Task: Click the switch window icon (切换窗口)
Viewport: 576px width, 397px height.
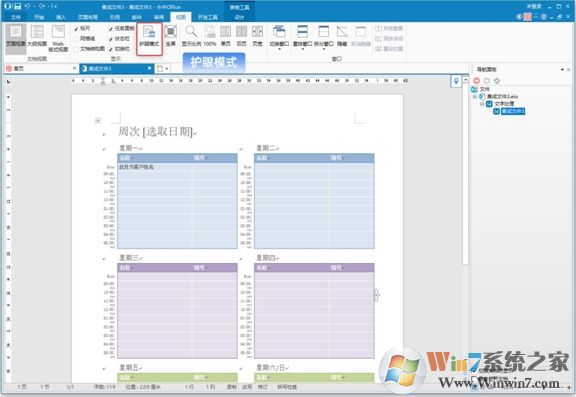Action: click(x=279, y=32)
